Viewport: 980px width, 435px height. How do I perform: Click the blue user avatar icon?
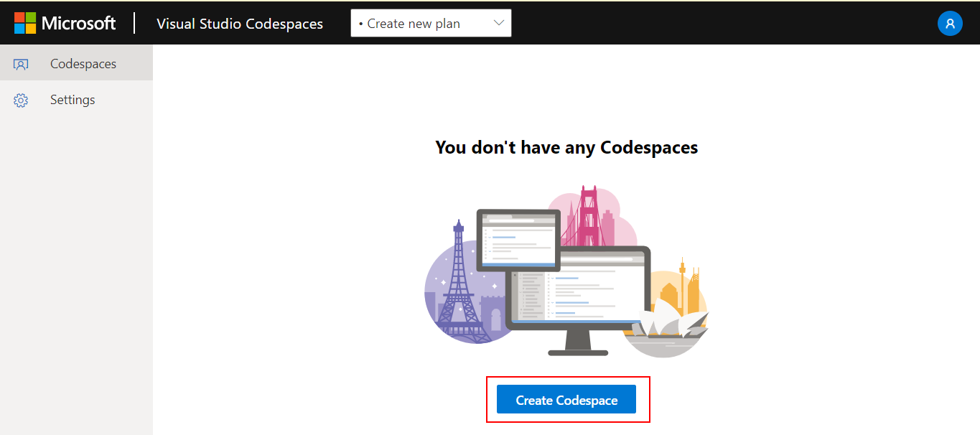click(x=950, y=23)
